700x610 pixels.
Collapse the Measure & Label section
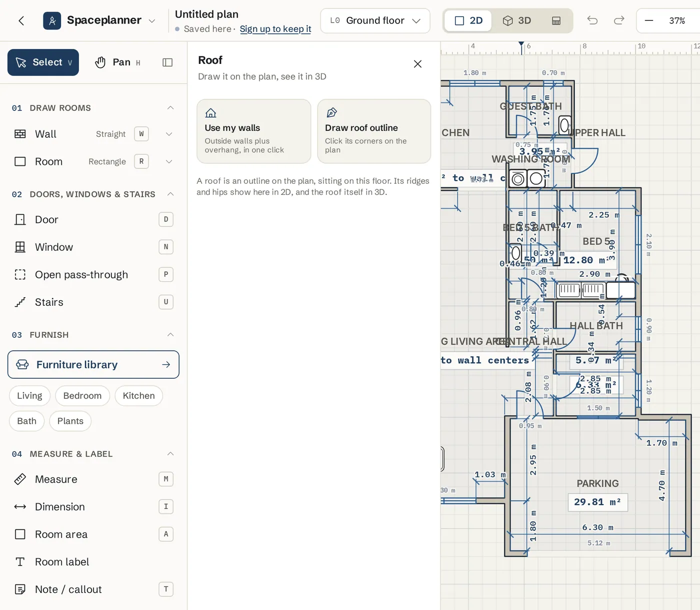170,454
